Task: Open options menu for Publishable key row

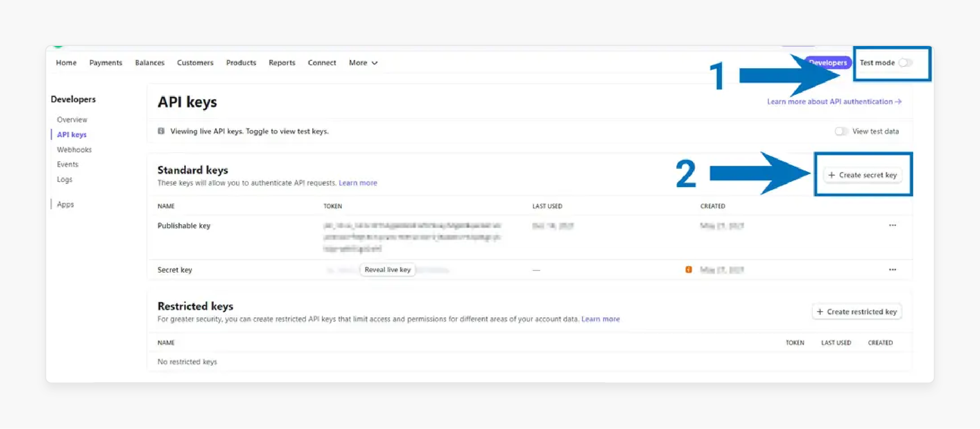Action: pos(892,225)
